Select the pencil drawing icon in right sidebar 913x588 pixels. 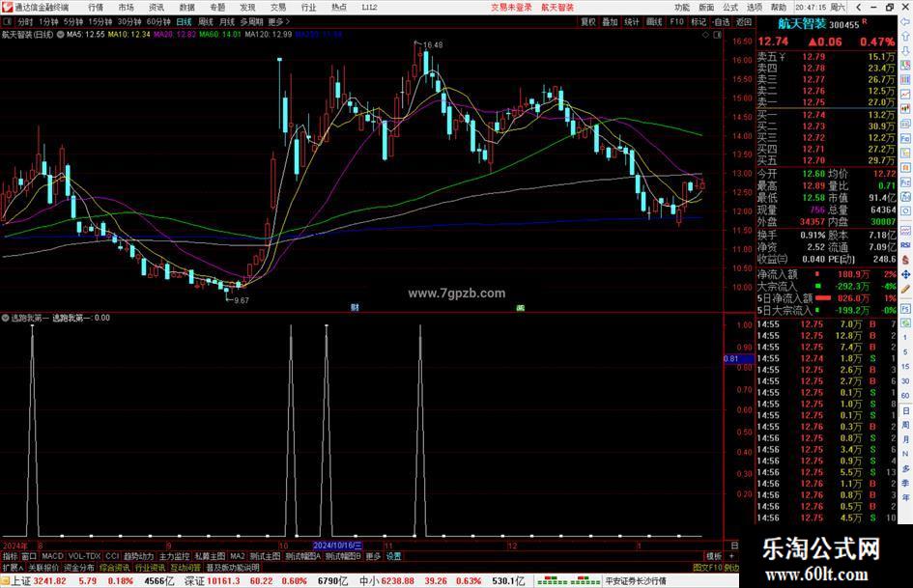[x=905, y=289]
